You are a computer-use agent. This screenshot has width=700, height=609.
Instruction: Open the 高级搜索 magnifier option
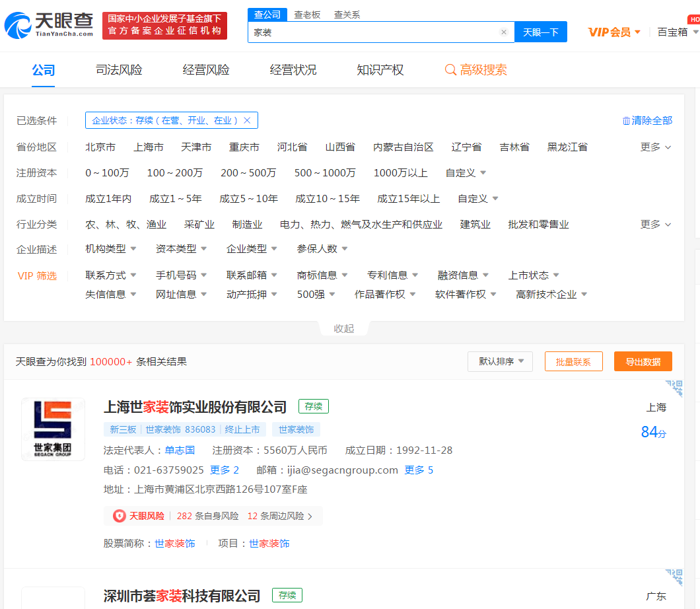450,70
